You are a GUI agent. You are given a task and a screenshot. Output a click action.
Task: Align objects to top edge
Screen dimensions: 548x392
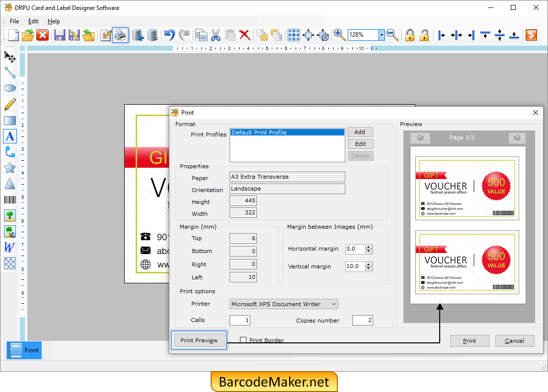pyautogui.click(x=485, y=35)
